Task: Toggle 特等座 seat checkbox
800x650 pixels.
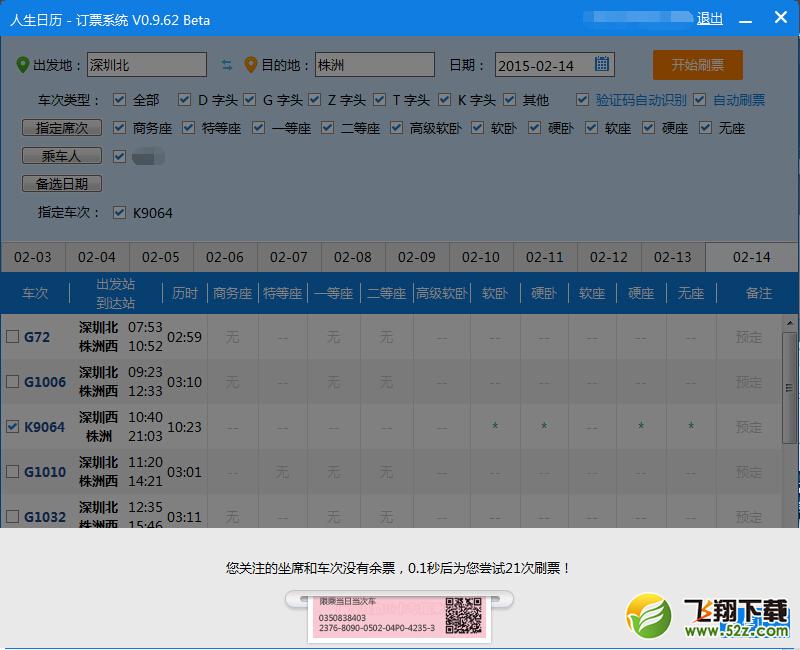Action: [x=188, y=128]
